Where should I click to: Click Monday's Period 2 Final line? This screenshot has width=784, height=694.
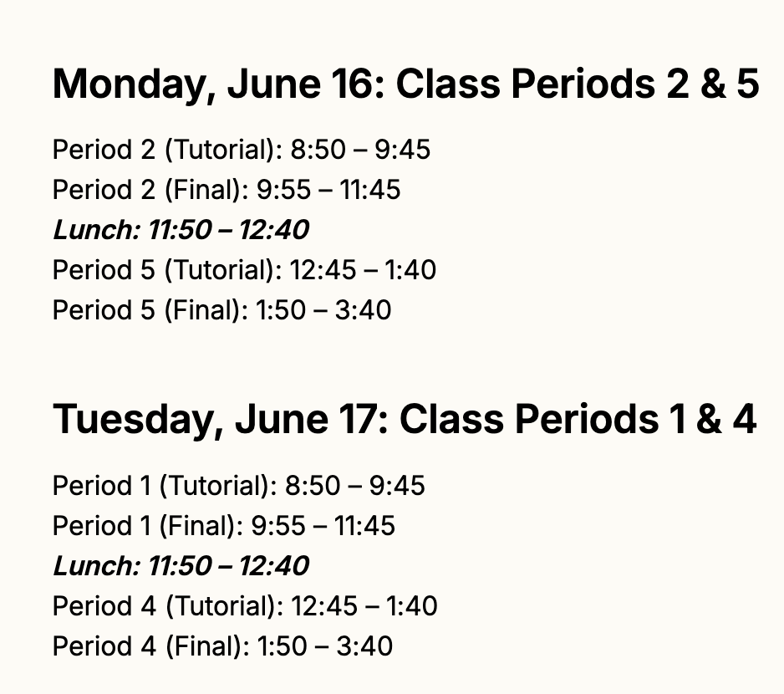point(227,190)
